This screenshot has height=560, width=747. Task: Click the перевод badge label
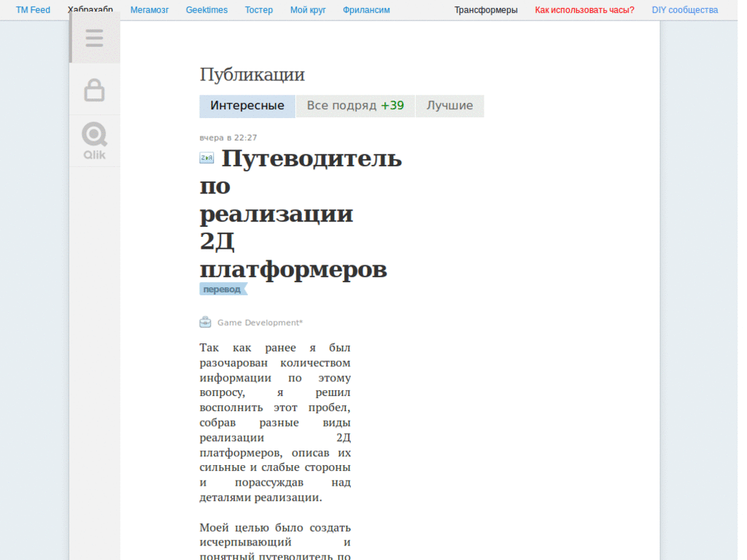(222, 289)
